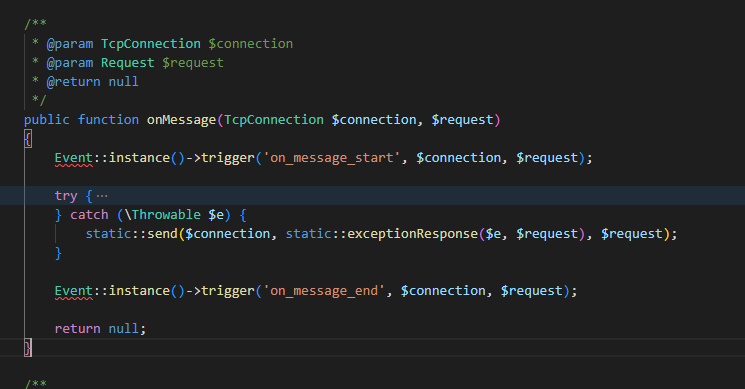Click the second underlined Event class before on_message_end

click(74, 291)
